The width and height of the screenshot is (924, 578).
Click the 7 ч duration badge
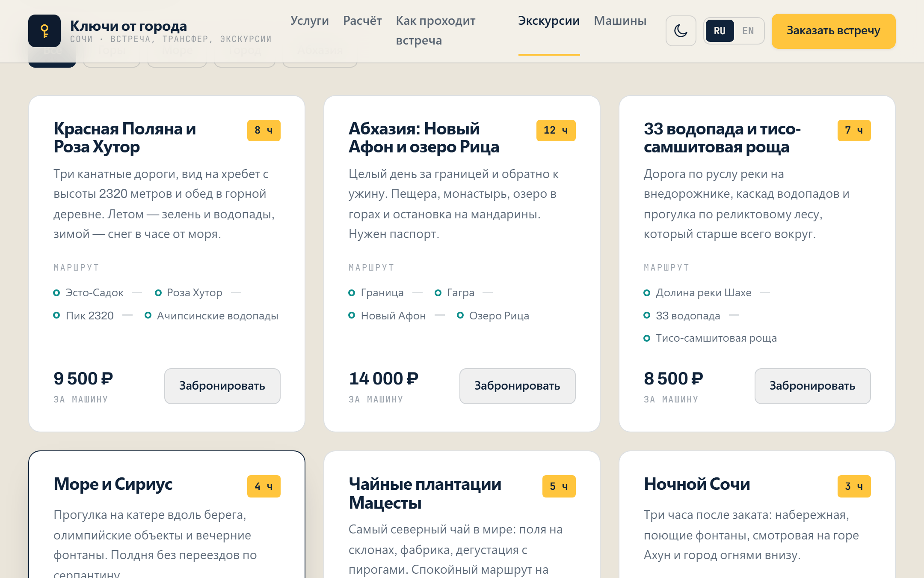click(854, 130)
